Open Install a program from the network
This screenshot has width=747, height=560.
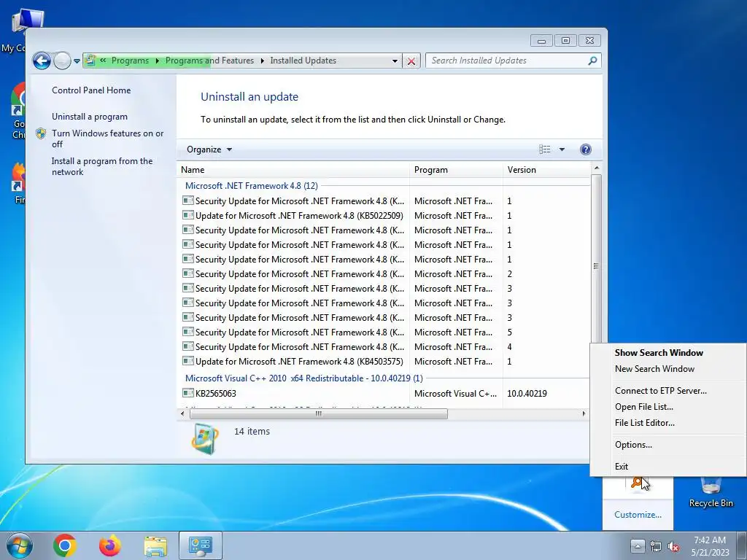coord(102,166)
